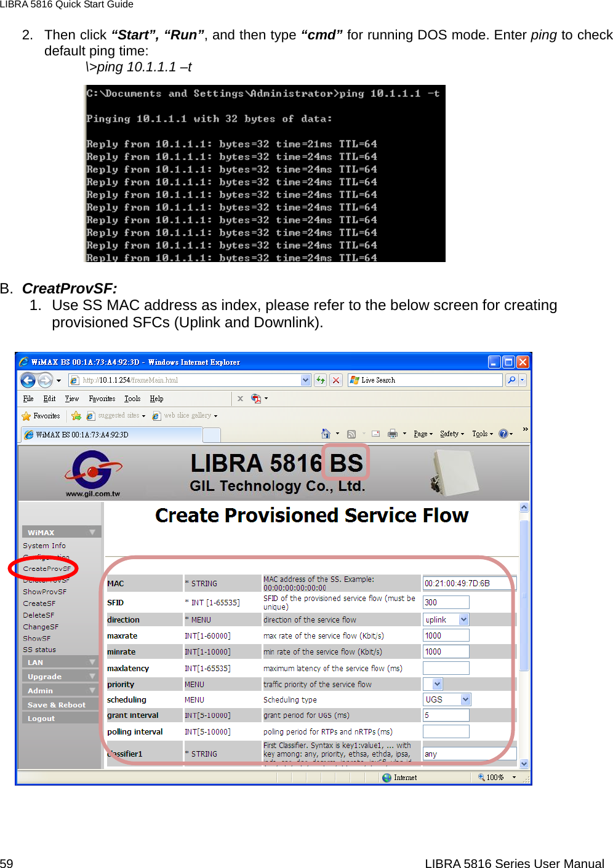The height and width of the screenshot is (868, 613).
Task: Click the blank New Tab button
Action: click(x=212, y=435)
